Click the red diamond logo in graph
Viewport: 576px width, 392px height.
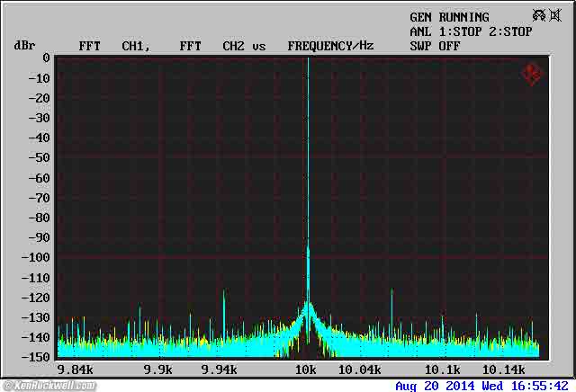click(532, 74)
